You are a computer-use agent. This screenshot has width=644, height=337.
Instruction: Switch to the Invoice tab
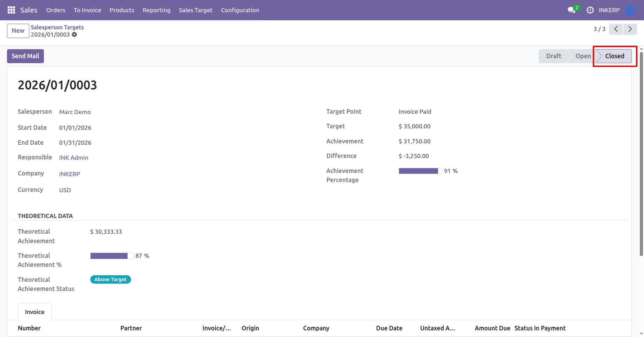pos(35,312)
